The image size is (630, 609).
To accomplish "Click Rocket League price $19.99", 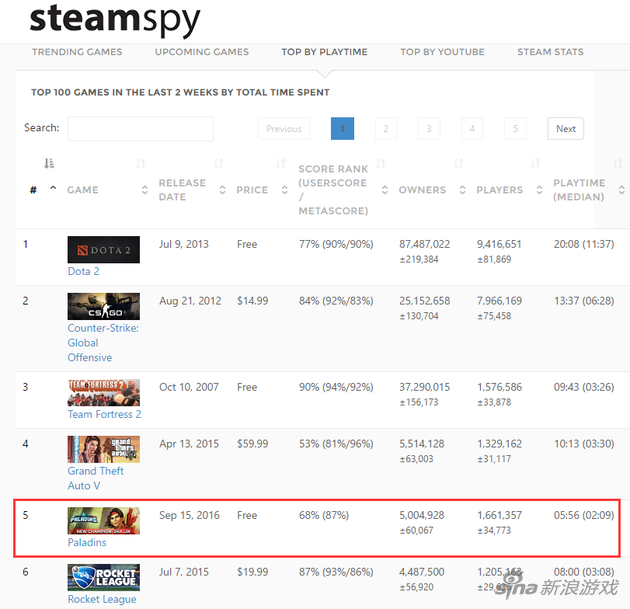I will (x=252, y=572).
